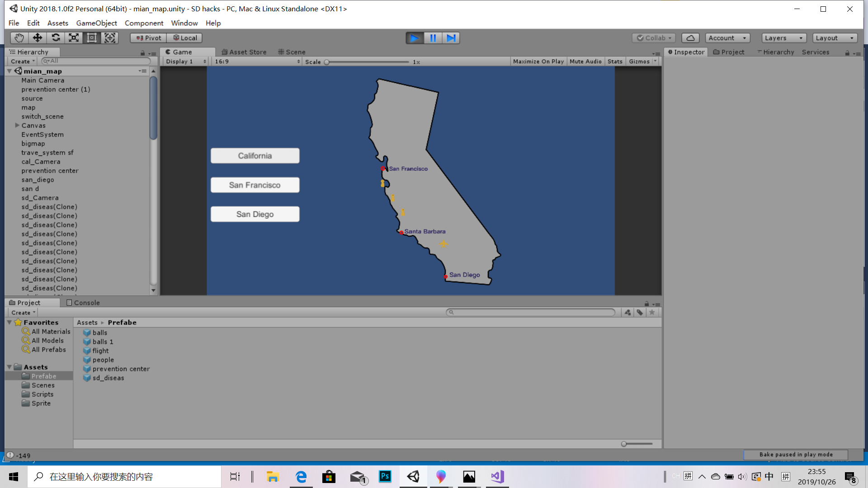Select the Hand tool
Viewport: 868px width, 488px height.
pos(19,38)
